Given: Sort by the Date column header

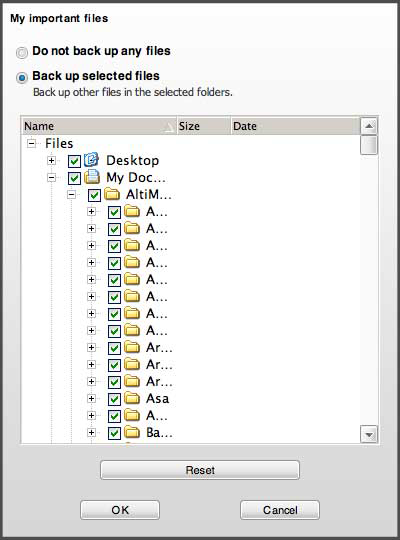Looking at the screenshot, I should click(295, 126).
